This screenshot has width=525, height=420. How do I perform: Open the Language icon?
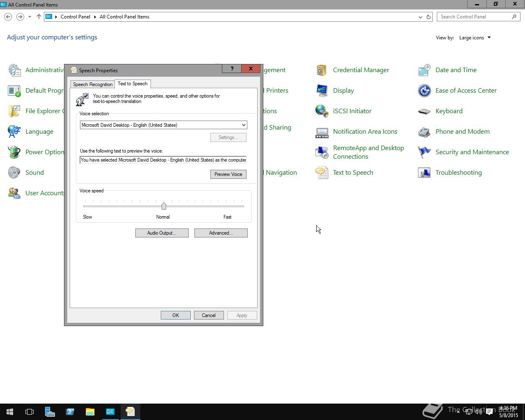tap(14, 132)
